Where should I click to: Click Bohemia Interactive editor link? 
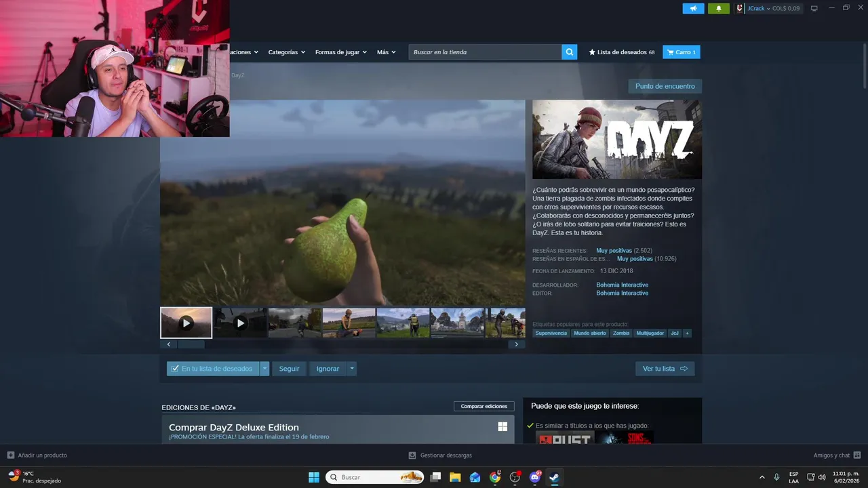point(622,293)
